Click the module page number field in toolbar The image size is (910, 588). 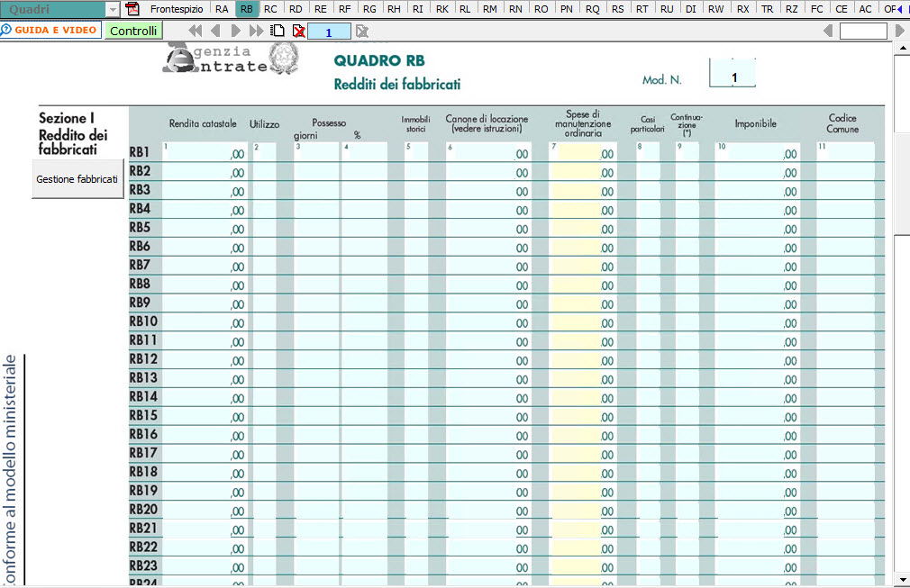click(x=329, y=32)
